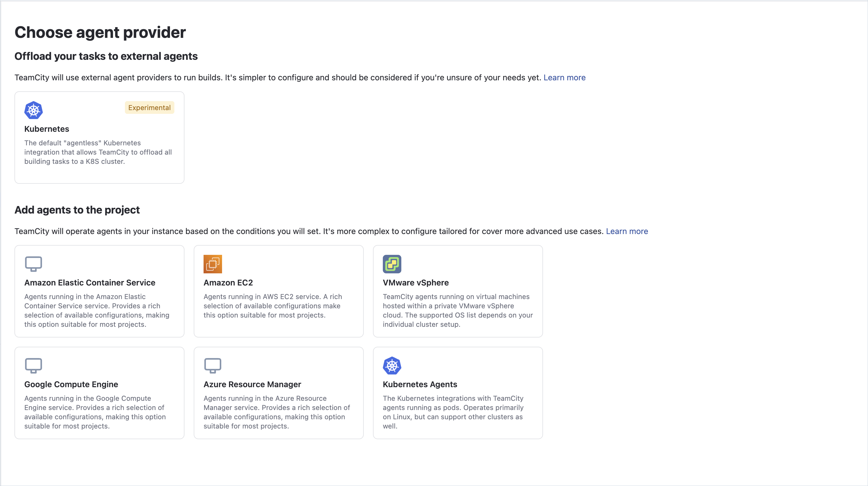
Task: Choose the Google Compute Engine title
Action: point(71,384)
